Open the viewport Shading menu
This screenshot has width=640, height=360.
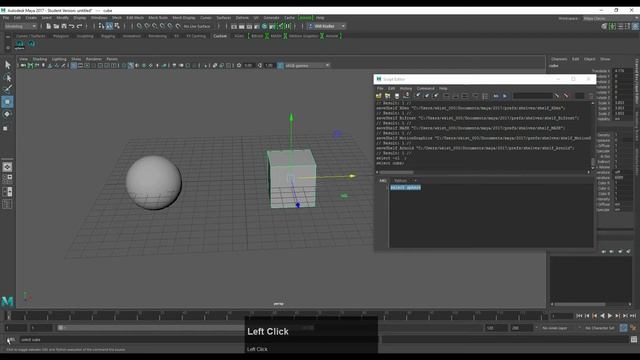40,59
